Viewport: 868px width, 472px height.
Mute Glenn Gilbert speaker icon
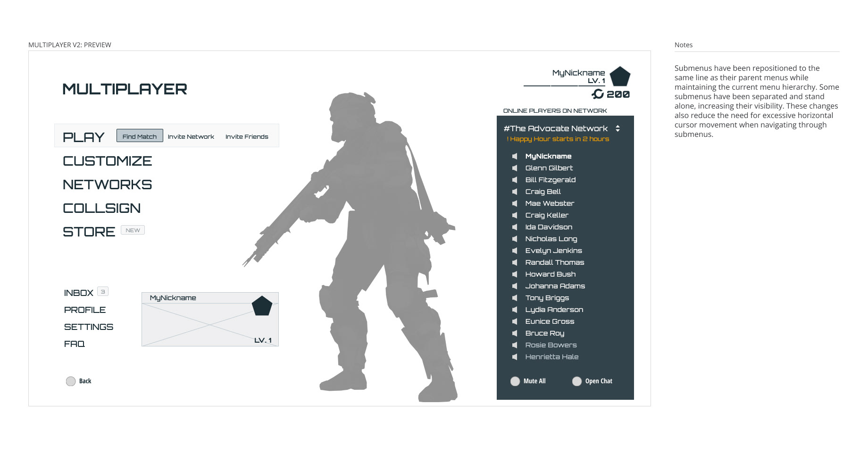pos(515,168)
